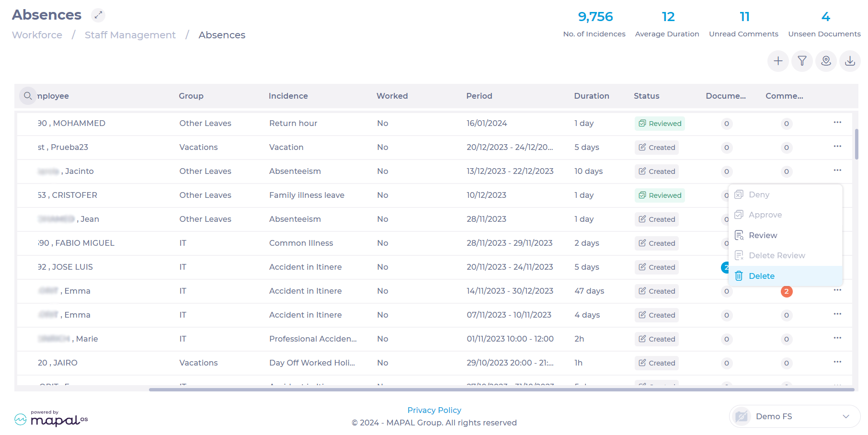The image size is (868, 435).
Task: Open three-dot menu for JAIRO row
Action: pyautogui.click(x=837, y=362)
